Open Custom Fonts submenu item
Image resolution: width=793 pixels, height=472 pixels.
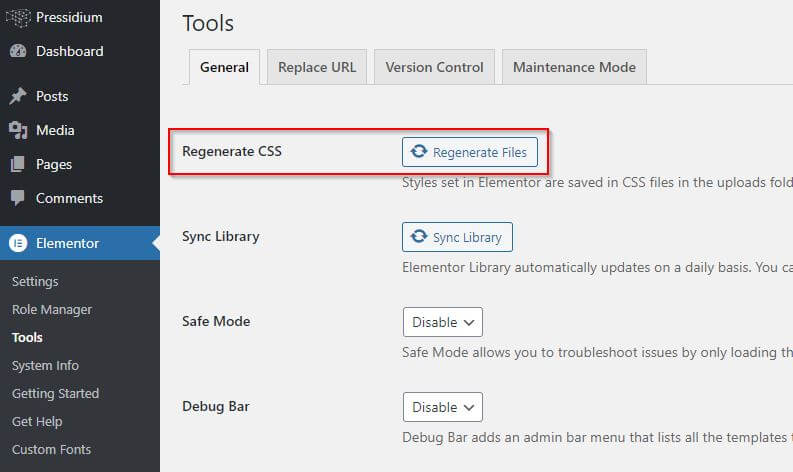pyautogui.click(x=51, y=450)
